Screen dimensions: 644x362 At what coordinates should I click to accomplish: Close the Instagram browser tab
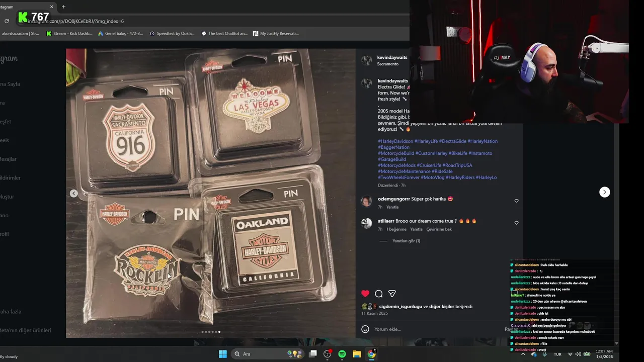(51, 7)
